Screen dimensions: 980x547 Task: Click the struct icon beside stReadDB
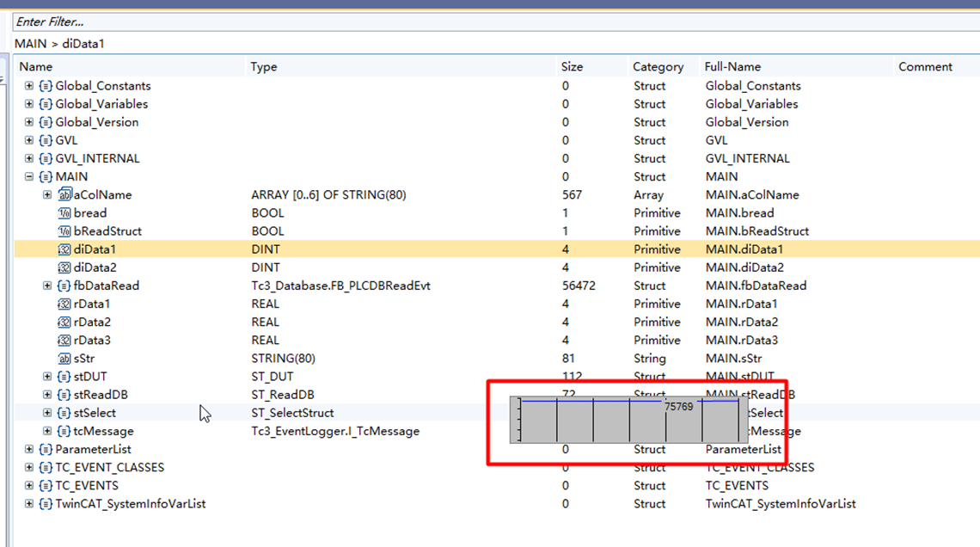(x=64, y=395)
